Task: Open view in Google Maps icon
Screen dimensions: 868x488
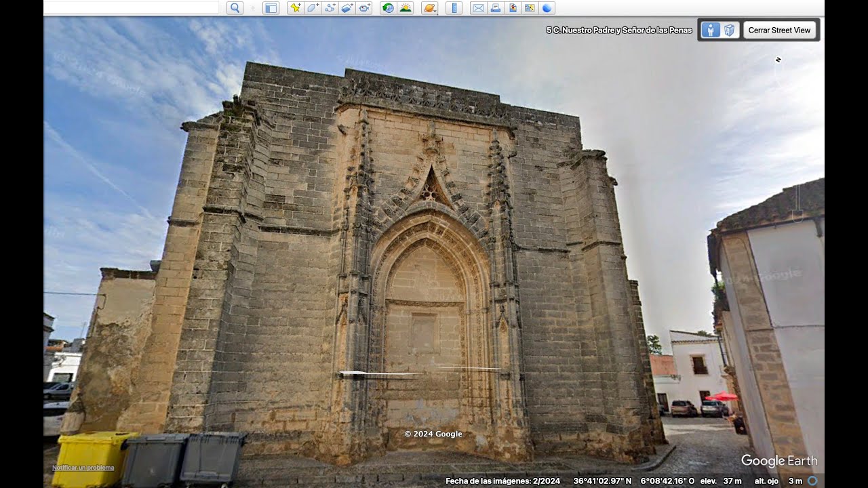Action: (530, 8)
